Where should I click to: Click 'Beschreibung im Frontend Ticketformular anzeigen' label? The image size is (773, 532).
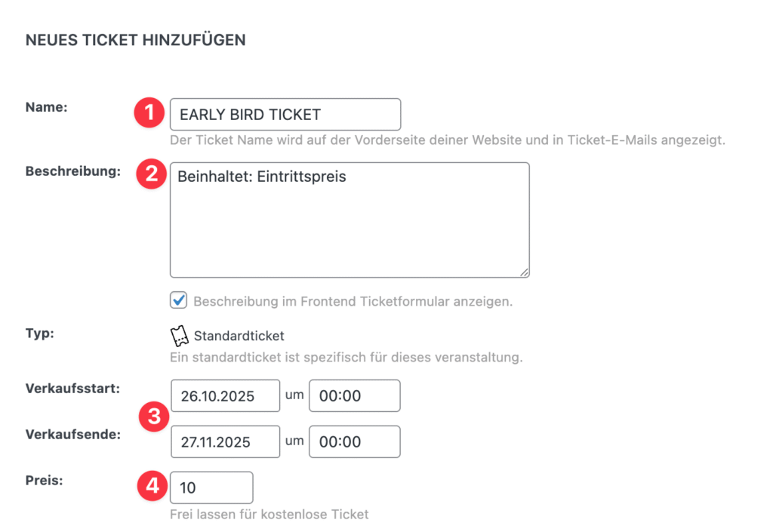353,301
